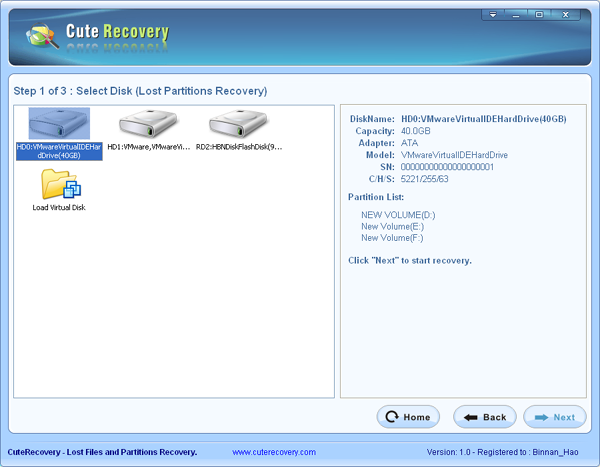
Task: Open the title bar dropdown menu arrow
Action: tap(493, 15)
